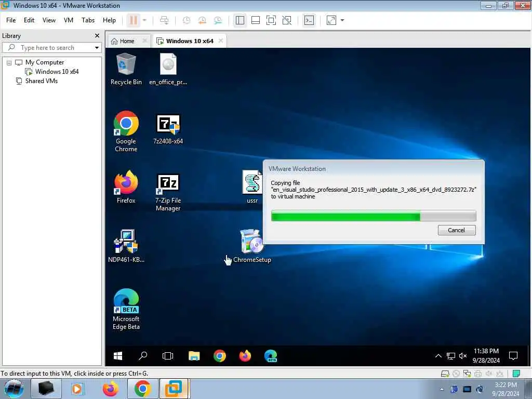
Task: Launch Chrome from guest taskbar
Action: pyautogui.click(x=220, y=356)
